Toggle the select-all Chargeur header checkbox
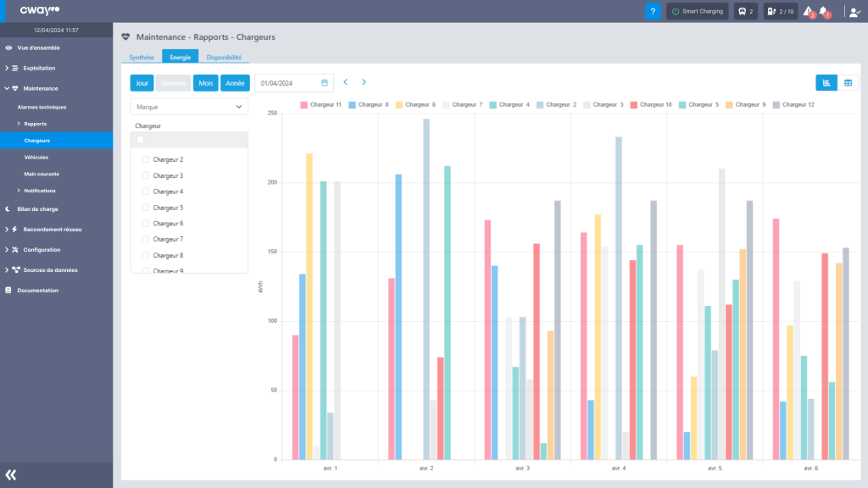Screen dimensions: 868x488 [141, 140]
